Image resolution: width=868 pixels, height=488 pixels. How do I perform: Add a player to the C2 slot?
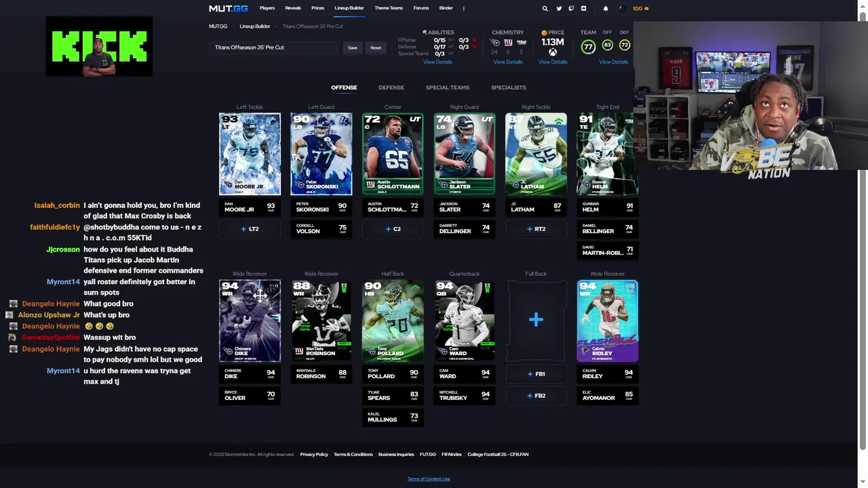tap(393, 229)
